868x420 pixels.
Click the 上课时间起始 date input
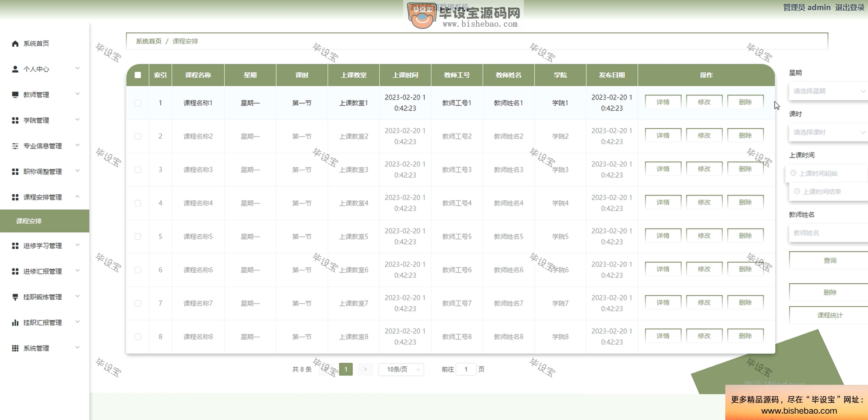coord(827,173)
